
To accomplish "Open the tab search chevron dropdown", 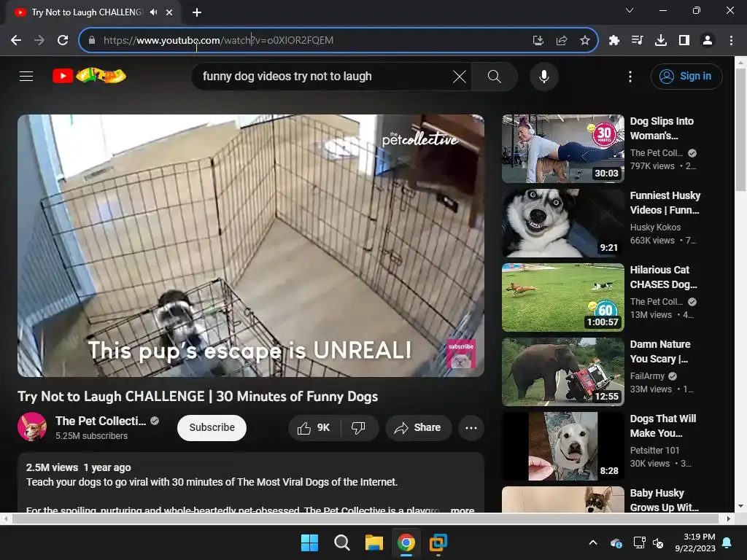I will 630,10.
